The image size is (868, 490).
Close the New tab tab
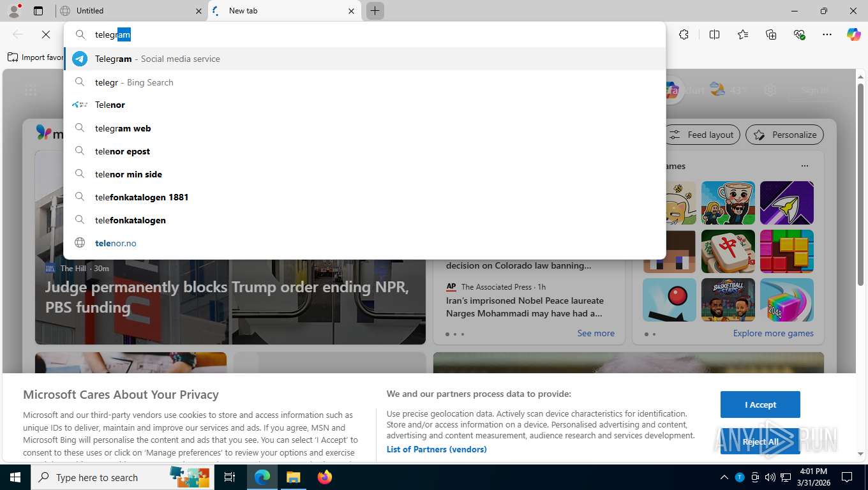click(351, 11)
